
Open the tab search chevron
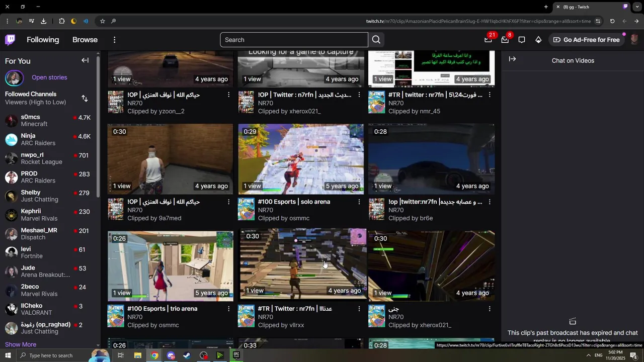[x=637, y=7]
